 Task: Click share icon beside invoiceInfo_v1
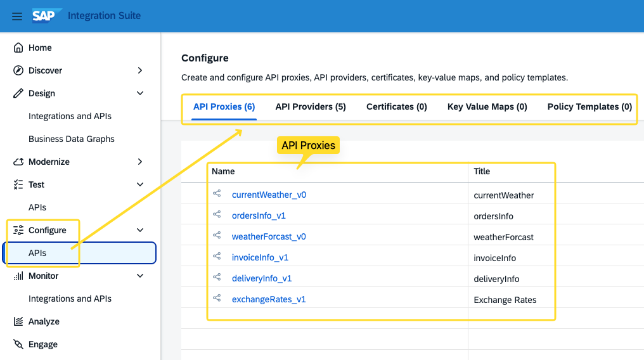[x=217, y=256]
